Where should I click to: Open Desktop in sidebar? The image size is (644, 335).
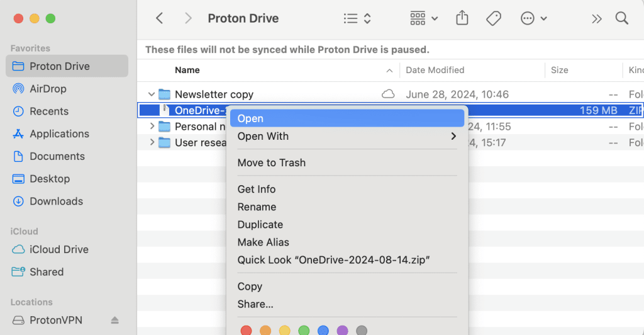[50, 179]
